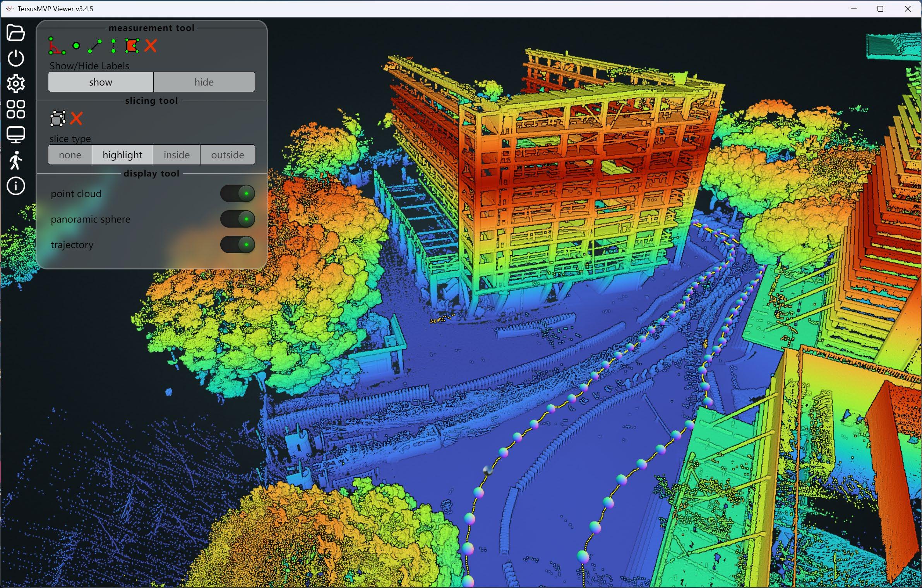The image size is (922, 588).
Task: Set slice type to inside
Action: click(x=177, y=155)
